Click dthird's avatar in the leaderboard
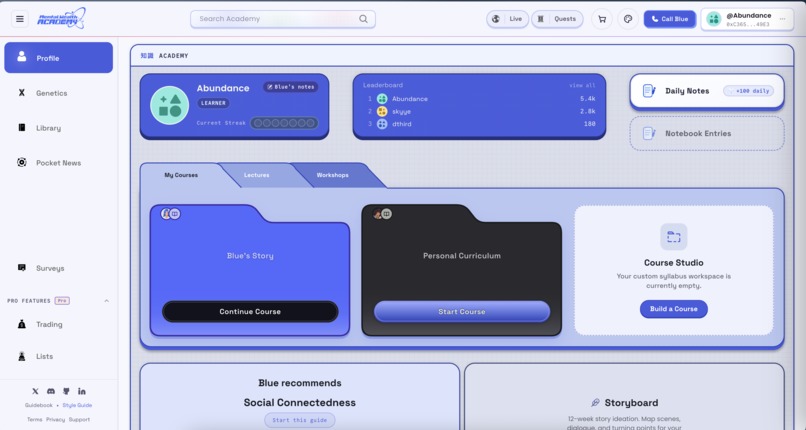806x430 pixels. (382, 124)
